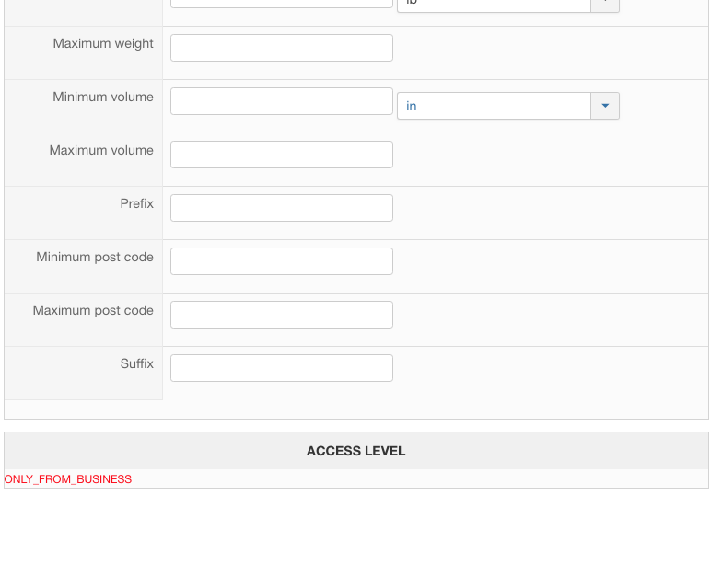The width and height of the screenshot is (722, 588).
Task: Click the Minimum post code field
Action: click(282, 261)
